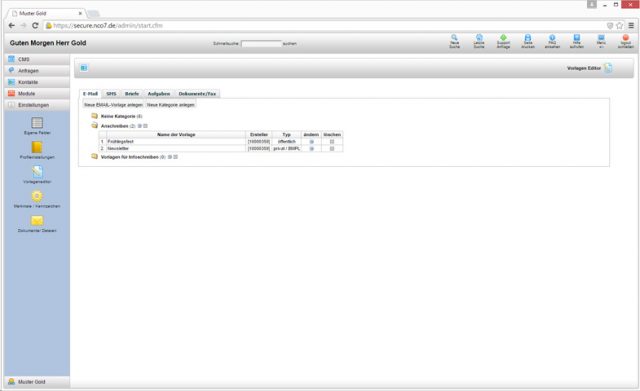
Task: Expand Vorlagen für Infoschreiben folder
Action: coord(94,157)
